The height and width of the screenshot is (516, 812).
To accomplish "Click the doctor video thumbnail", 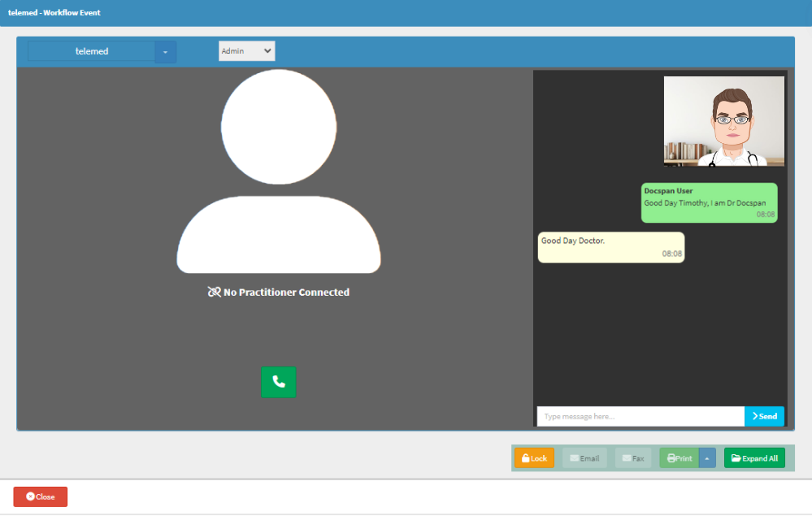I will [x=724, y=122].
